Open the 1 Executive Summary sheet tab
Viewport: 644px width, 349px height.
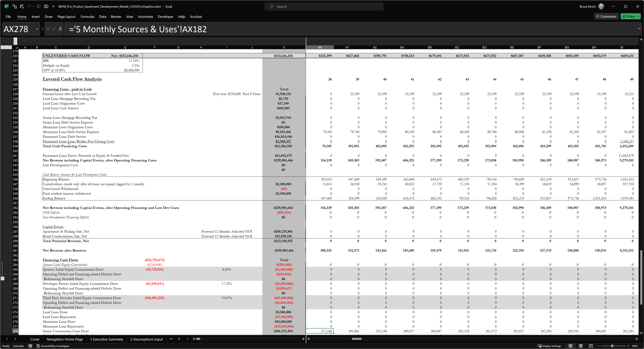(x=107, y=339)
